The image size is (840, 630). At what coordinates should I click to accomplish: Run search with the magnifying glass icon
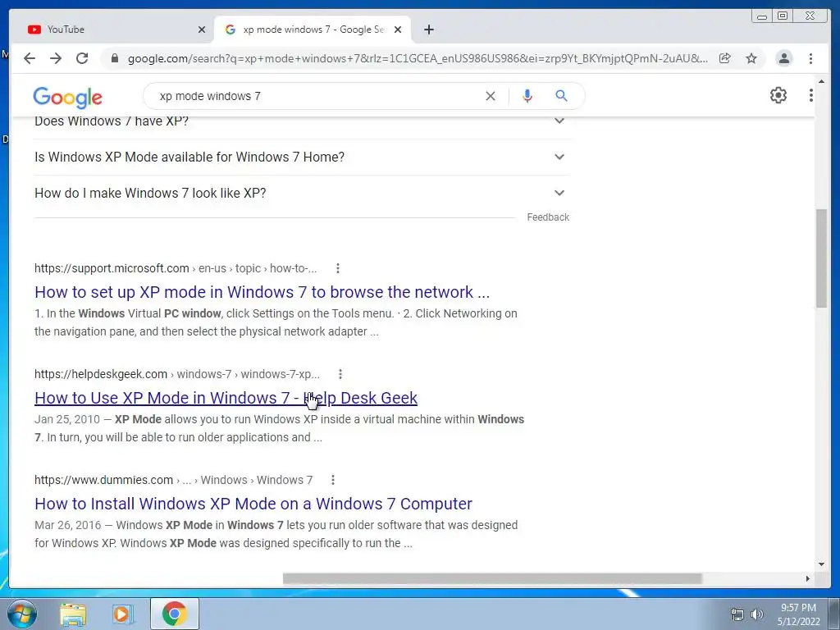pyautogui.click(x=561, y=96)
